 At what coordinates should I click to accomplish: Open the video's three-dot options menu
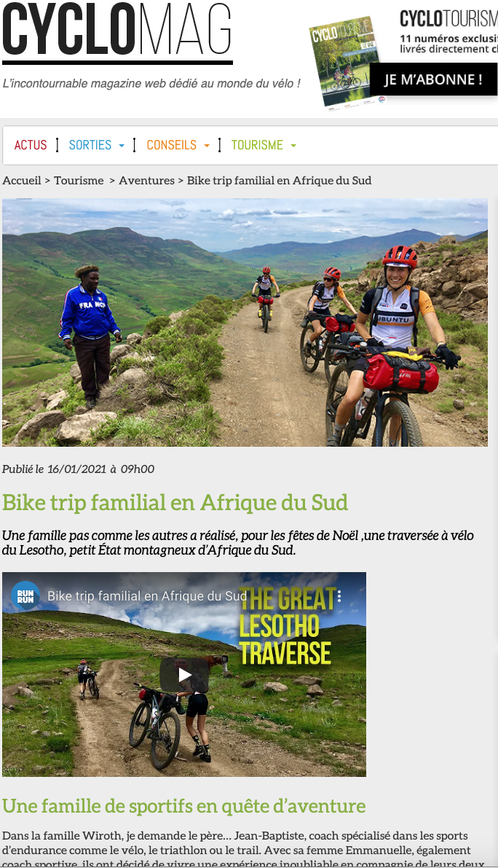coord(339,596)
